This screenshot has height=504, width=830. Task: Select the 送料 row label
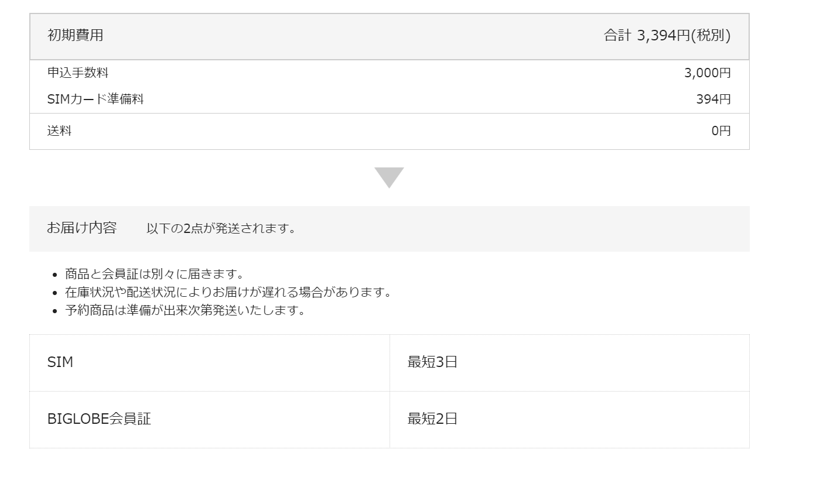(x=59, y=131)
